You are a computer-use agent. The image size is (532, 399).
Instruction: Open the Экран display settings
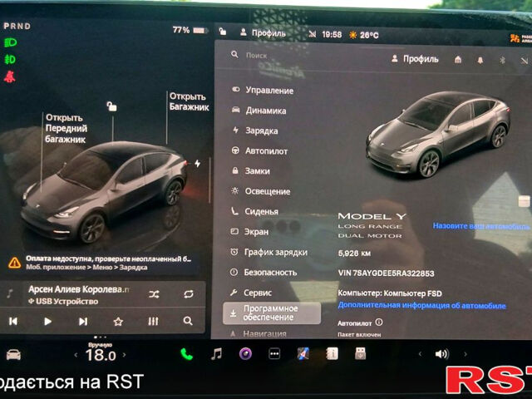249,232
